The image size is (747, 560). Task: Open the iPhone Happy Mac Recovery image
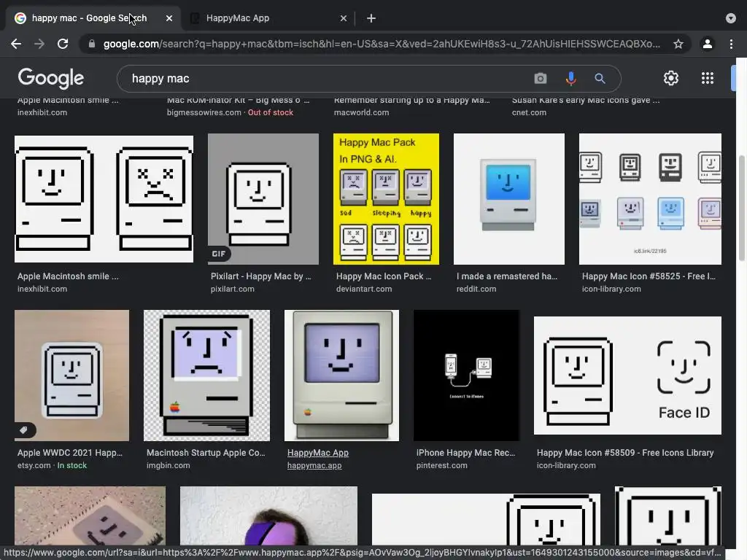click(x=466, y=376)
